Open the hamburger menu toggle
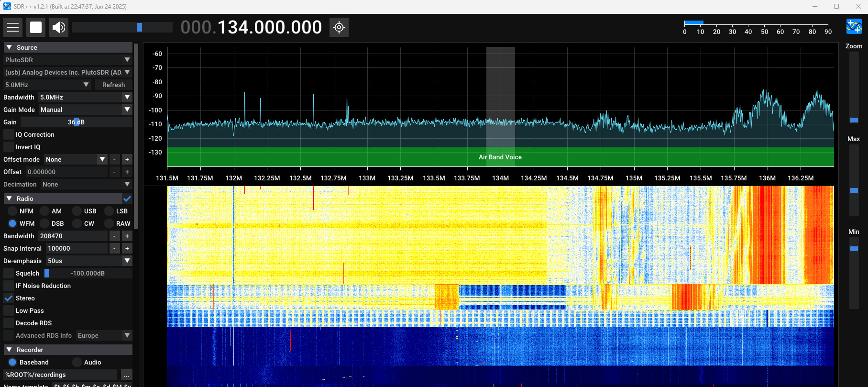The height and width of the screenshot is (387, 868). point(13,27)
